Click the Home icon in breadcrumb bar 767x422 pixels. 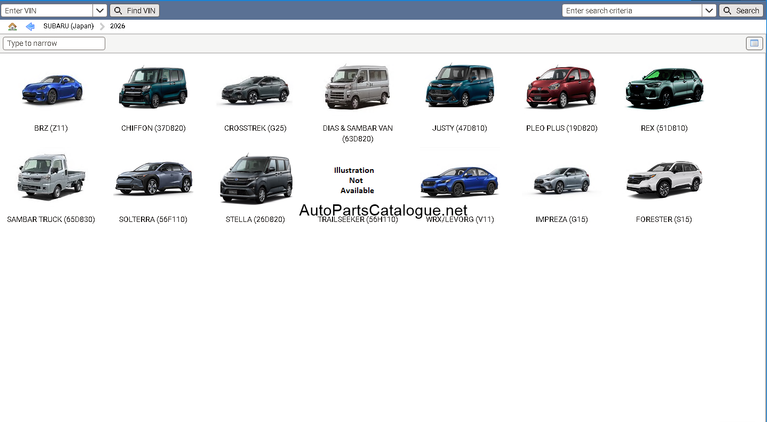point(12,26)
